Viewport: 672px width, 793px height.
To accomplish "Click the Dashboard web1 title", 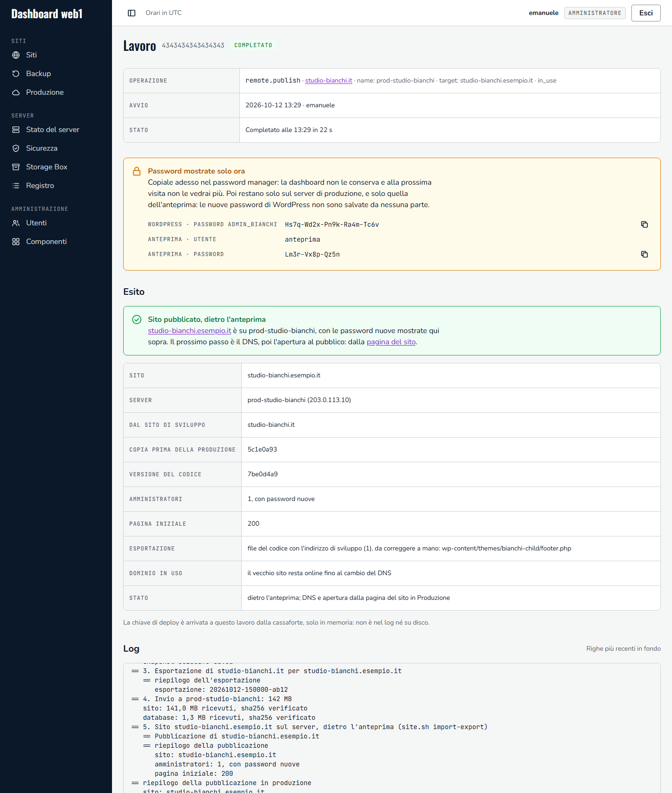I will coord(47,14).
